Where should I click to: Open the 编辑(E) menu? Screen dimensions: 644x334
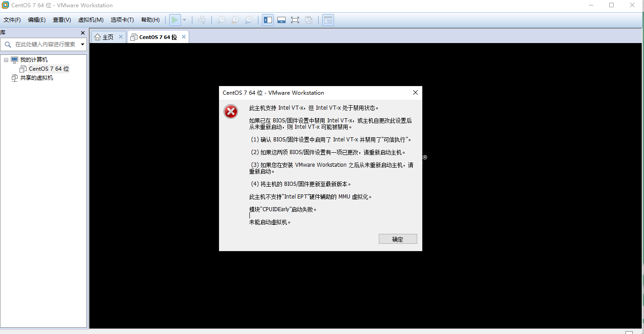[x=37, y=20]
